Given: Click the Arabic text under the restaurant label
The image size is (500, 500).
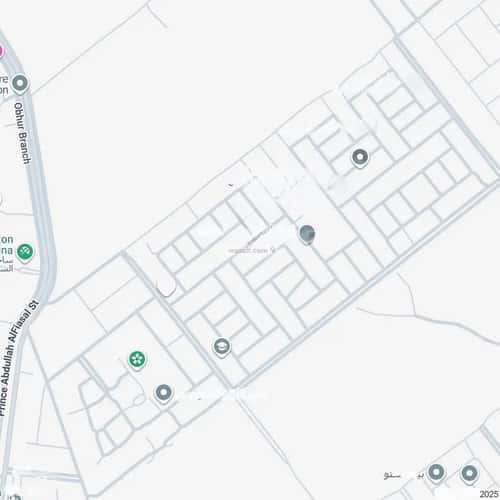Looking at the screenshot, I should point(6,264).
